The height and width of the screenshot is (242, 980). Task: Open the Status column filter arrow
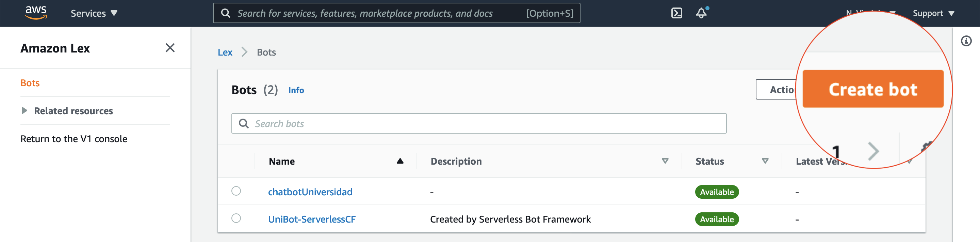[x=765, y=161]
